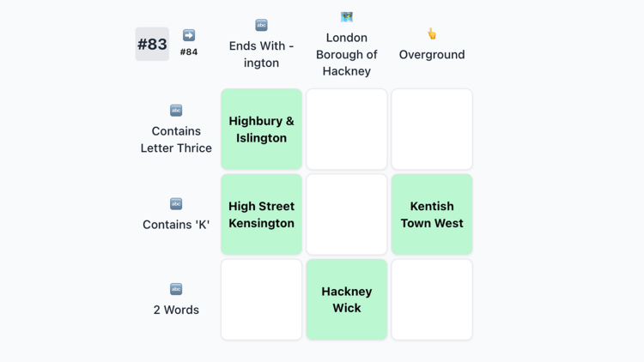Select the Highbury & Islington cell

(261, 130)
